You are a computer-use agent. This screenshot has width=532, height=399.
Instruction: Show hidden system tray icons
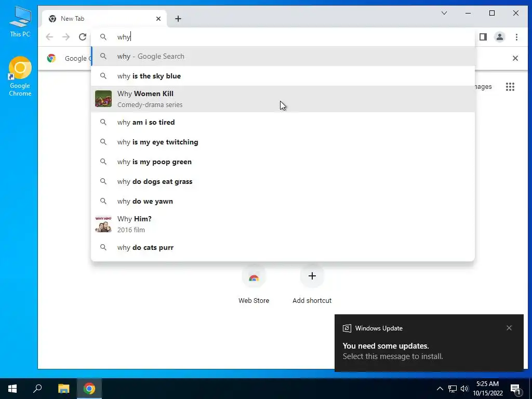[440, 389]
